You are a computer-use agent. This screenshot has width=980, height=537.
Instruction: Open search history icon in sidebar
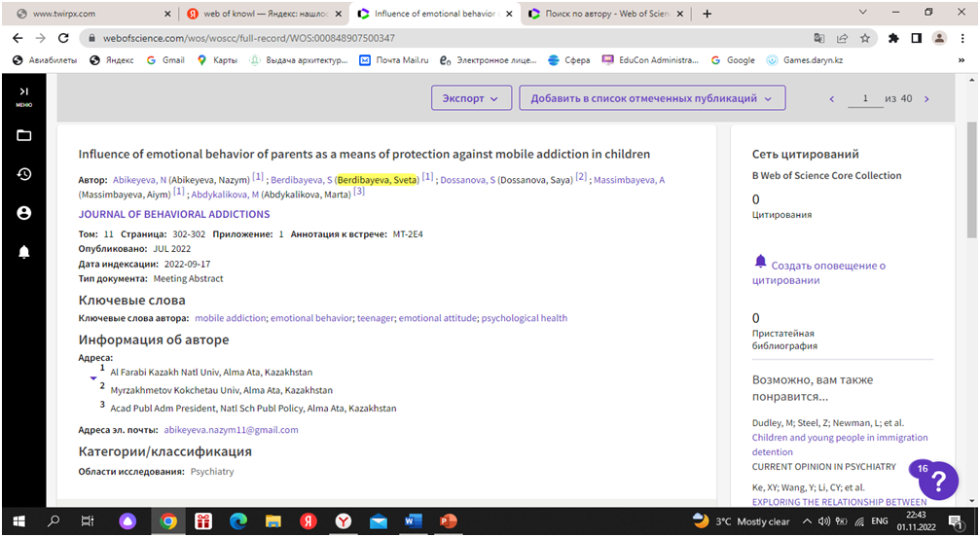click(x=23, y=174)
